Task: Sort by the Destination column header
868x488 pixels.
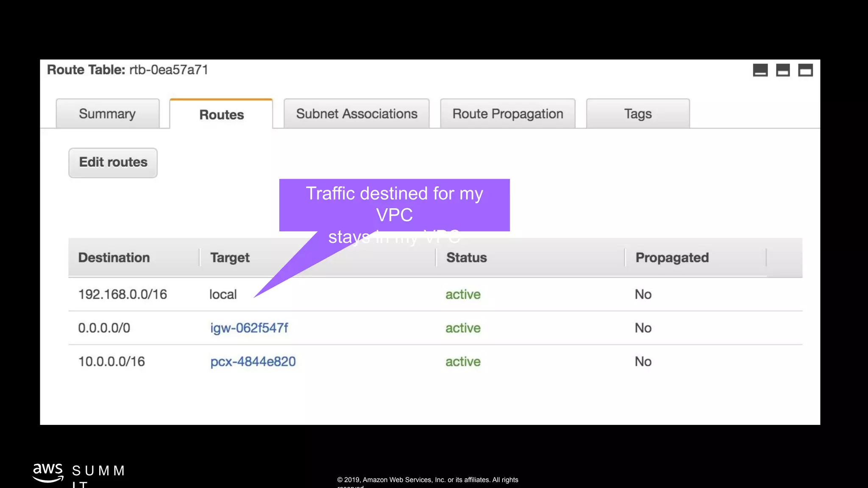Action: pos(114,258)
